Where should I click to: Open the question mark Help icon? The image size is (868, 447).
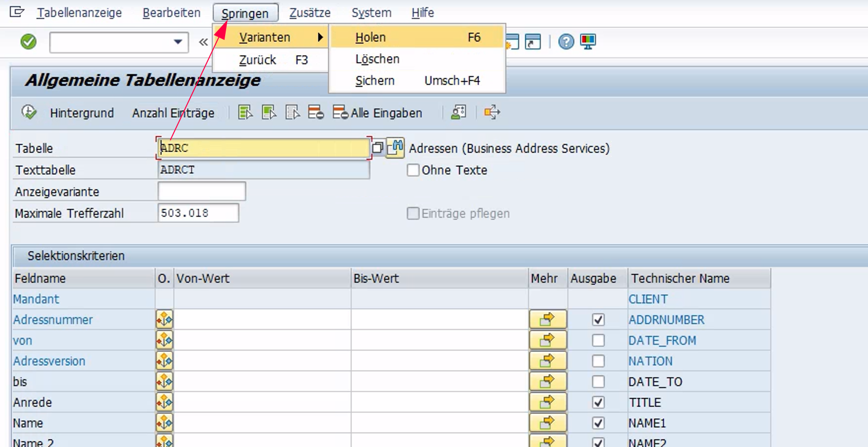click(566, 42)
